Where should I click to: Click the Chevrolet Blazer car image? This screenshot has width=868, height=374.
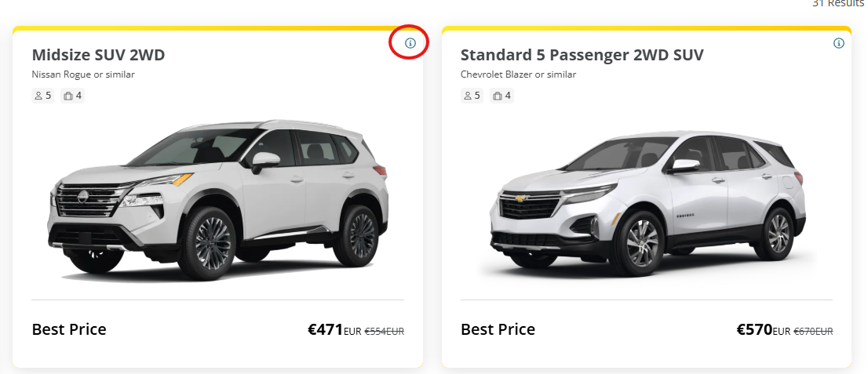click(x=647, y=204)
